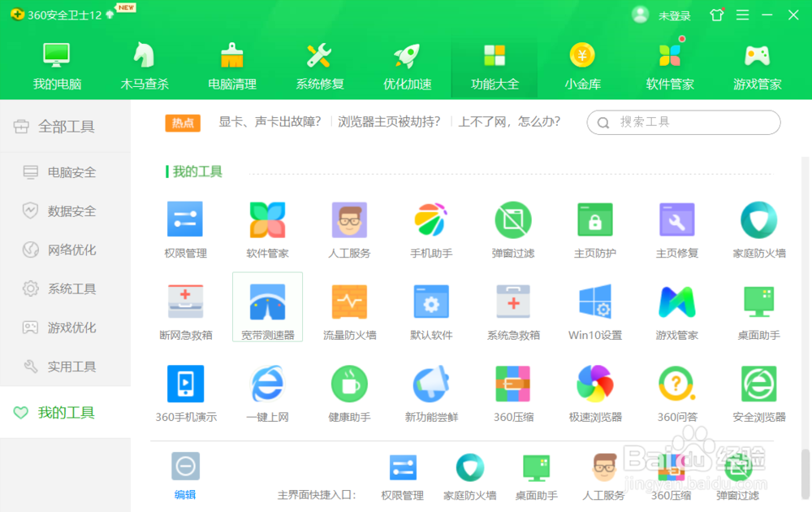Switch to 优化加速 tab
Image resolution: width=812 pixels, height=512 pixels.
click(407, 67)
